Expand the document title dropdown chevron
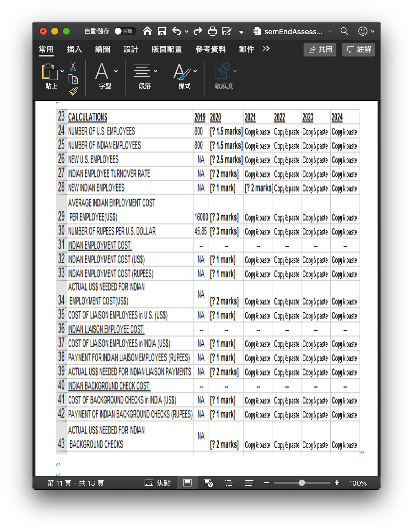The height and width of the screenshot is (532, 413). (x=330, y=31)
